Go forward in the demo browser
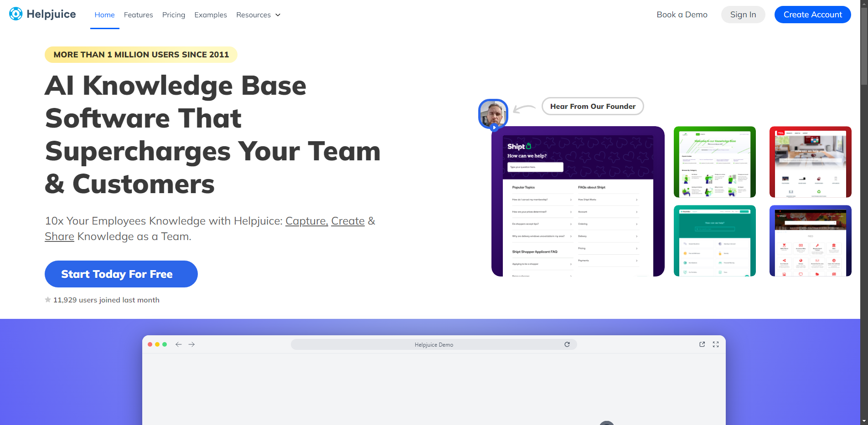This screenshot has height=425, width=868. tap(191, 344)
